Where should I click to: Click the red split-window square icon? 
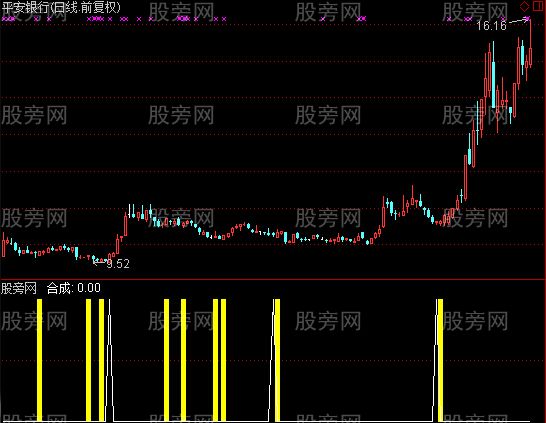(x=539, y=6)
